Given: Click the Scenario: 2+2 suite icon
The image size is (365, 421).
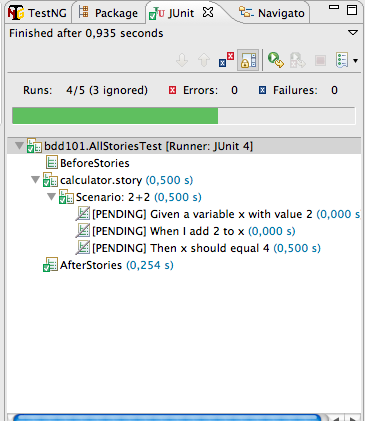Looking at the screenshot, I should pos(66,197).
